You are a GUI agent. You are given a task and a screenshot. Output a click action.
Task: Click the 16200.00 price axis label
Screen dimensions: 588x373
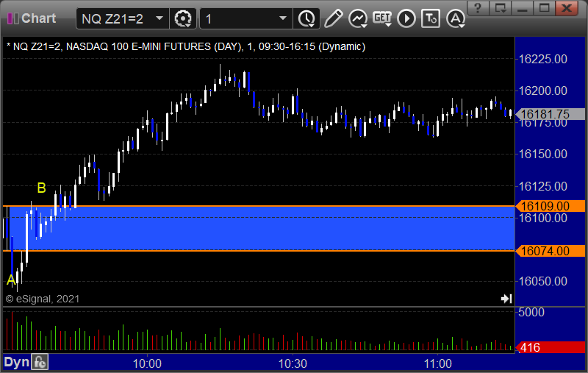(x=542, y=90)
